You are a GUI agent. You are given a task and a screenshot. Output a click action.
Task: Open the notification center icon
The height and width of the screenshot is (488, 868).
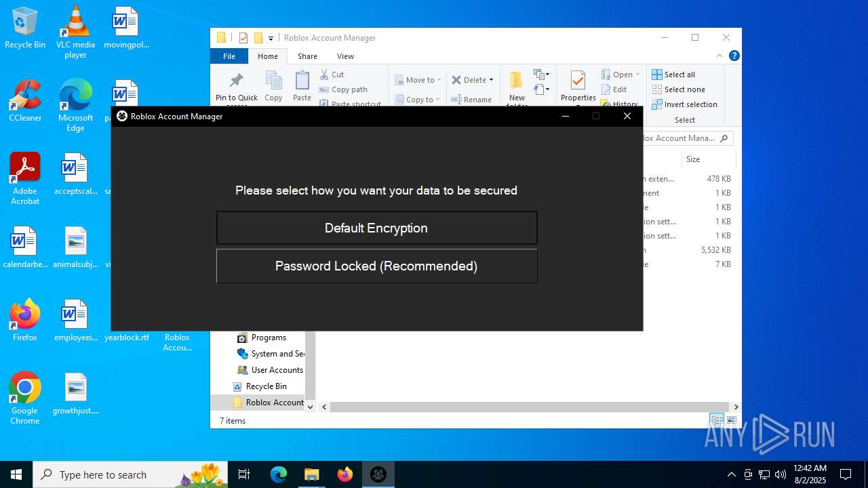[x=846, y=474]
